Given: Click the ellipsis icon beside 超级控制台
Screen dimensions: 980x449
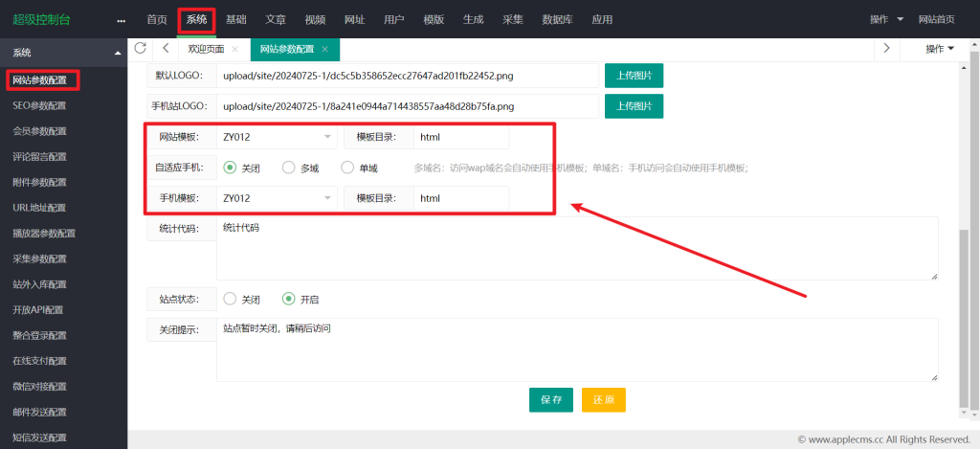Looking at the screenshot, I should 121,20.
